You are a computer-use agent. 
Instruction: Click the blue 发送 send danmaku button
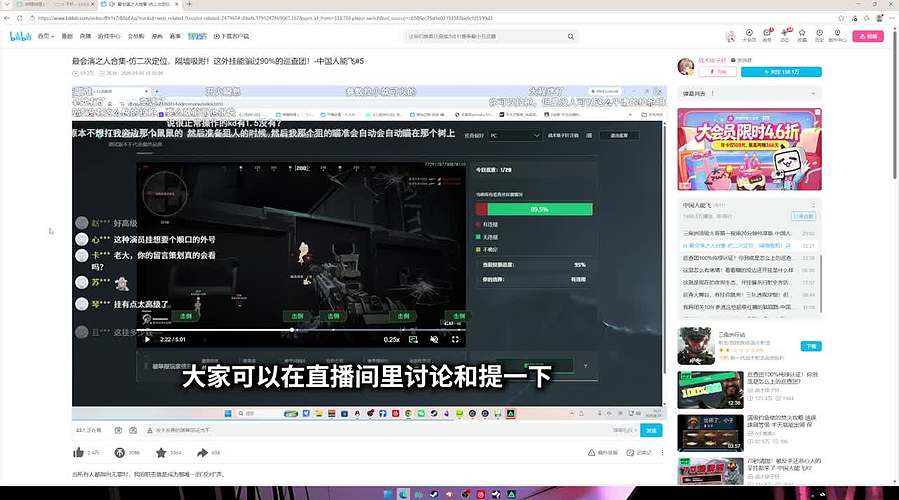point(651,430)
